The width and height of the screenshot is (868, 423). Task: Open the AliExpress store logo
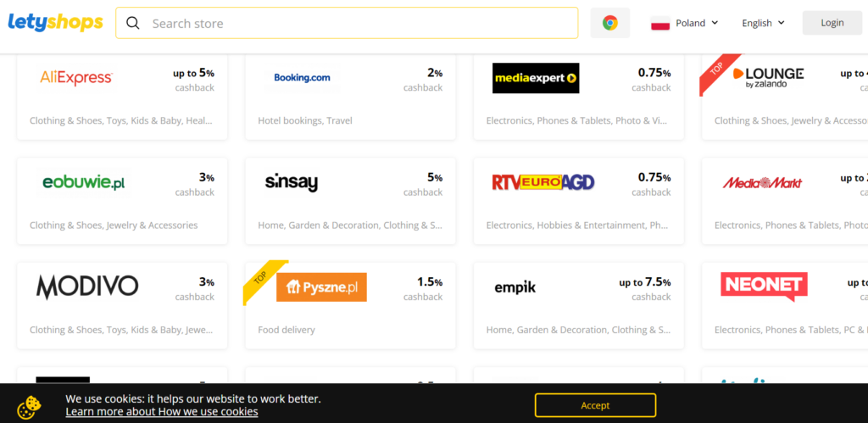[76, 78]
